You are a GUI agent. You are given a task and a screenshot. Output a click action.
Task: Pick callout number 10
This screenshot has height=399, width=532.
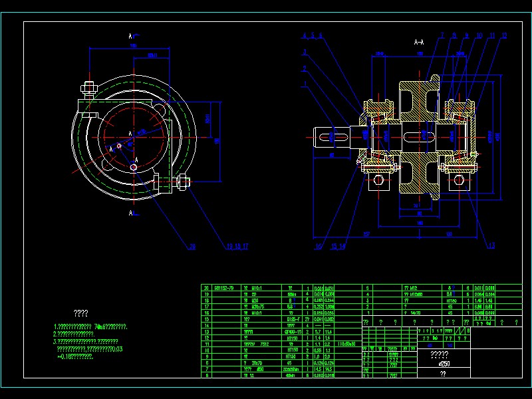tap(479, 36)
